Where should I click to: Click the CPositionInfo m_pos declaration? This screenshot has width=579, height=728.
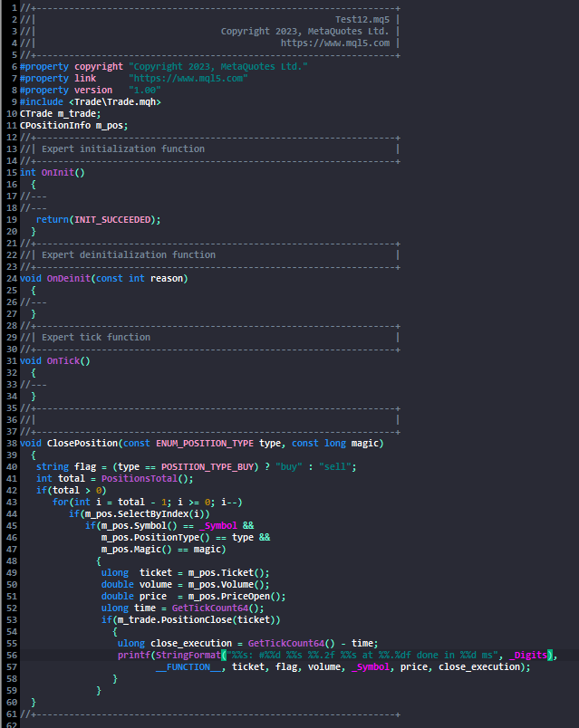[x=73, y=126]
